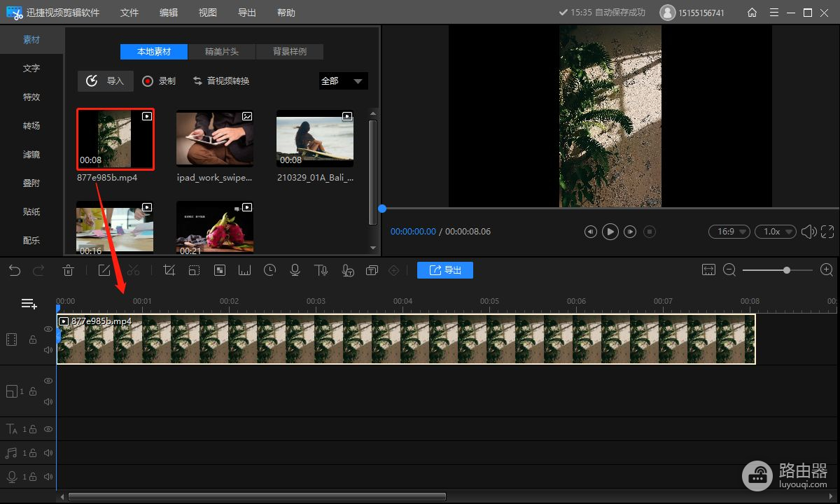Select the 210329_01A_Bali surfer video thumbnail
This screenshot has height=504, width=840.
pos(314,139)
